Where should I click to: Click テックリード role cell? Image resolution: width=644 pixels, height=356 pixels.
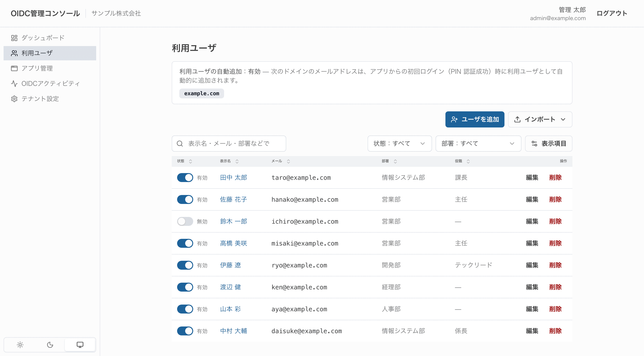tap(474, 265)
